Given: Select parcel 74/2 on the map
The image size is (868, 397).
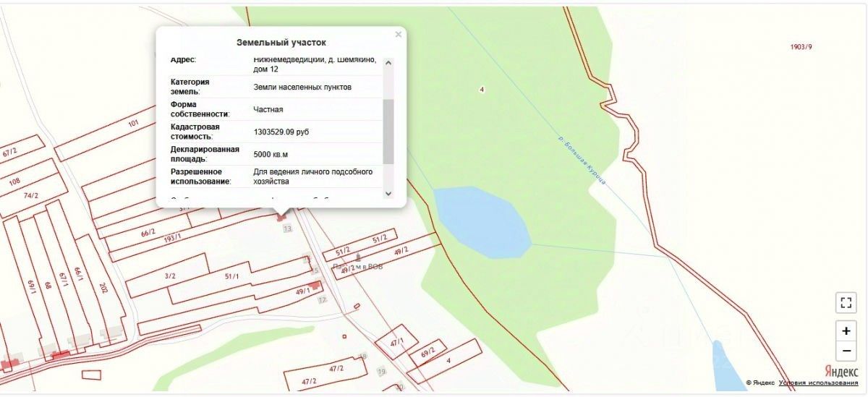Looking at the screenshot, I should click(30, 196).
